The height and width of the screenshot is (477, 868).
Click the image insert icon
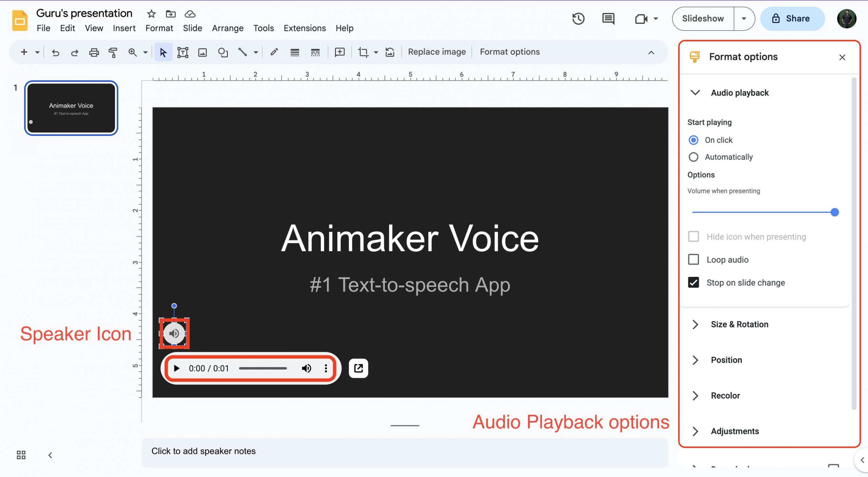[201, 52]
